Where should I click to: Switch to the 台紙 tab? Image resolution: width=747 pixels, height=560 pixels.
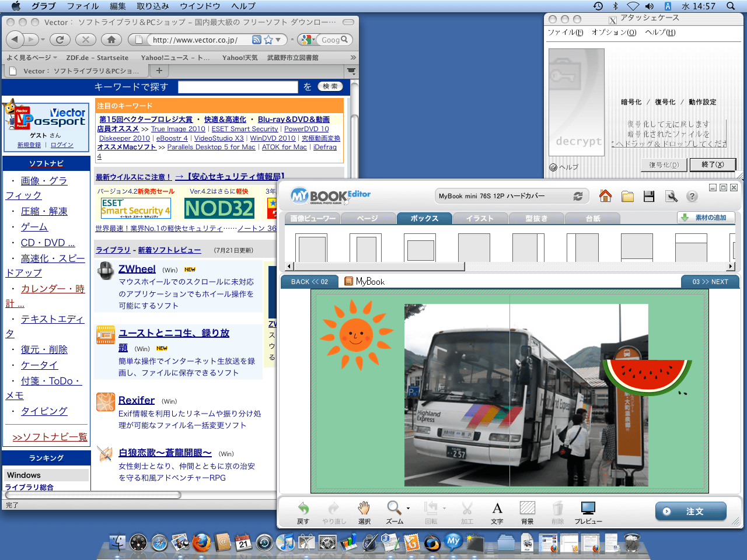point(593,218)
